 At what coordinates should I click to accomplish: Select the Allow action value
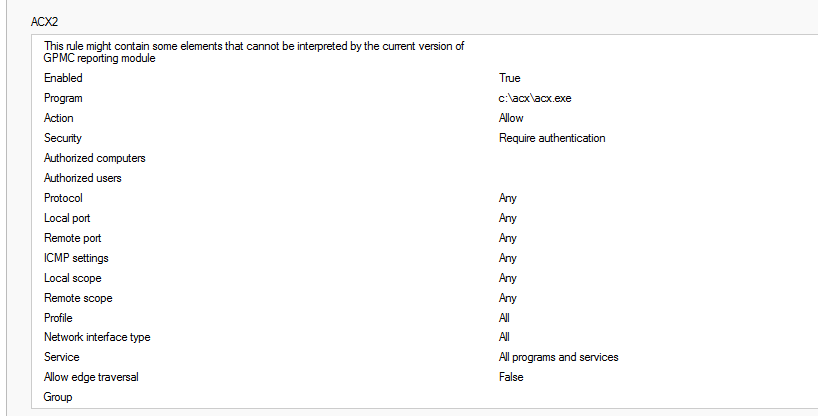(511, 118)
